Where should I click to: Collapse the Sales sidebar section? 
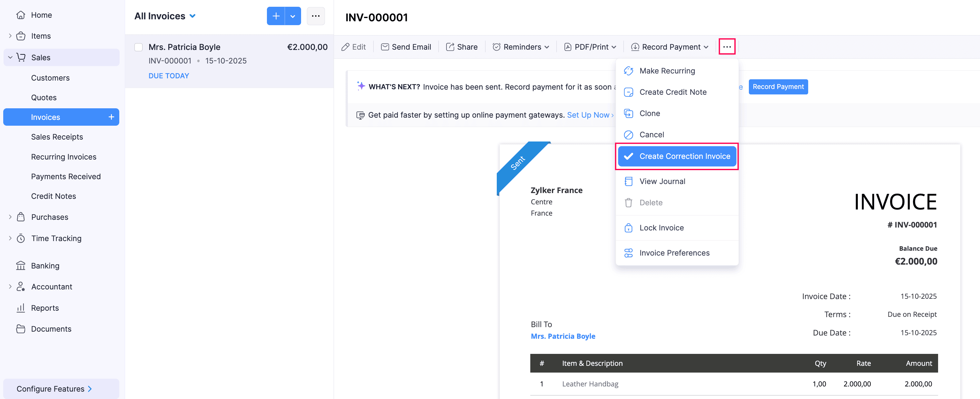click(x=10, y=57)
